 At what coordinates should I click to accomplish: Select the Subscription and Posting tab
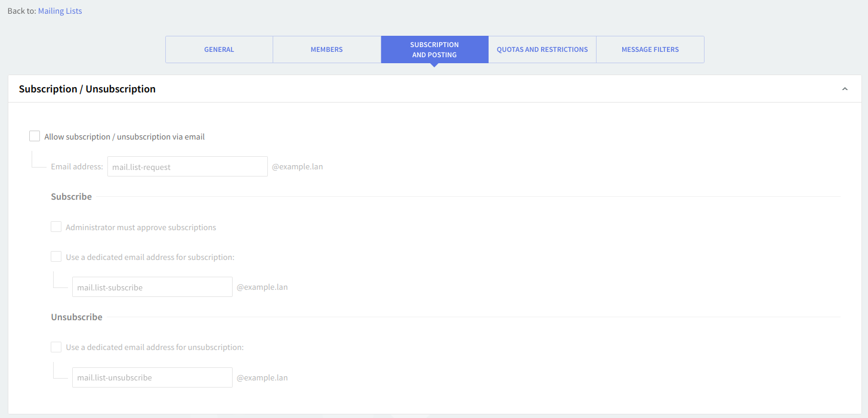point(434,49)
